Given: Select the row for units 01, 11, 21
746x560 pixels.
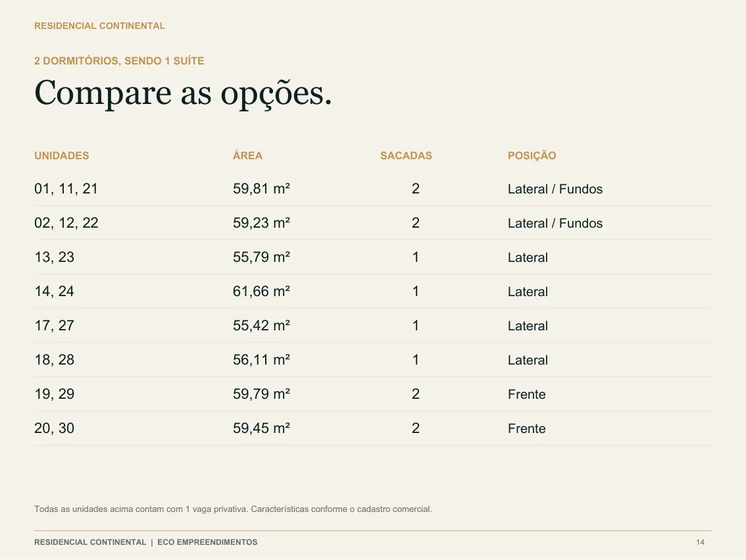Looking at the screenshot, I should click(372, 189).
